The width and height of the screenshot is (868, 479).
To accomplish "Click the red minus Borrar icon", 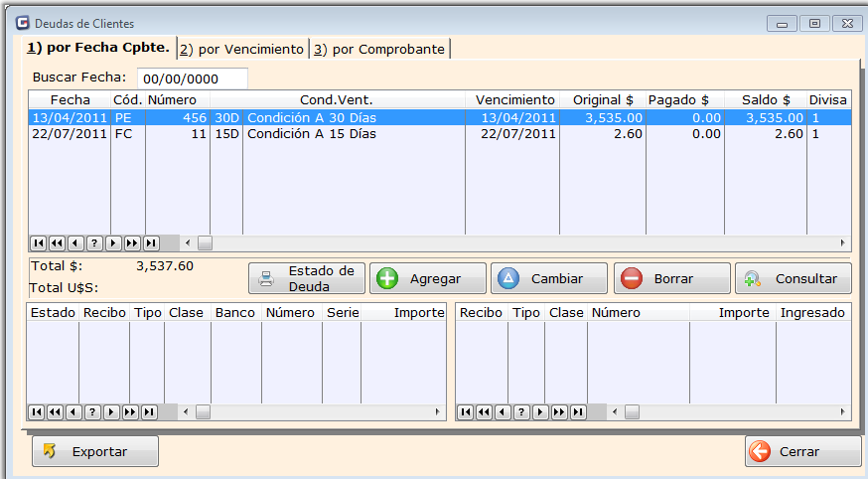I will (x=631, y=279).
